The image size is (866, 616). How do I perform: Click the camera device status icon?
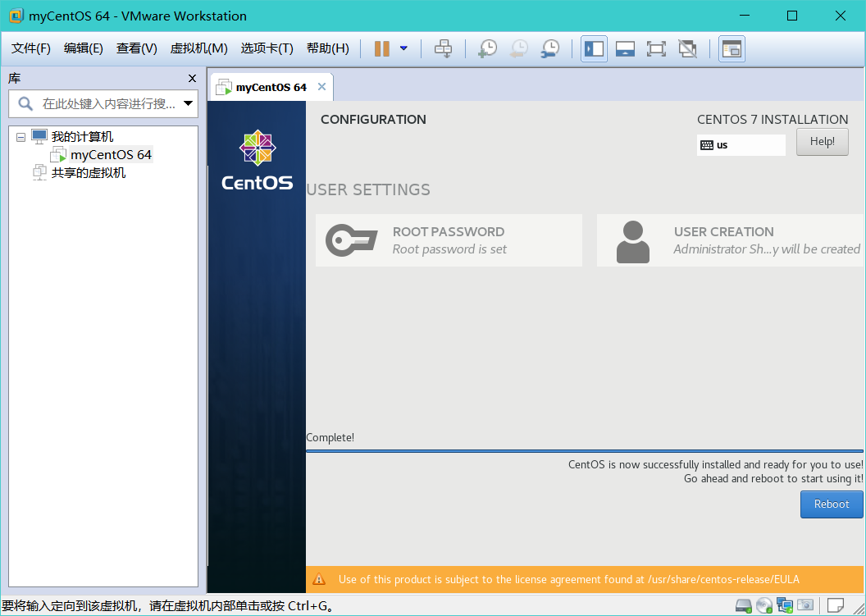point(805,605)
